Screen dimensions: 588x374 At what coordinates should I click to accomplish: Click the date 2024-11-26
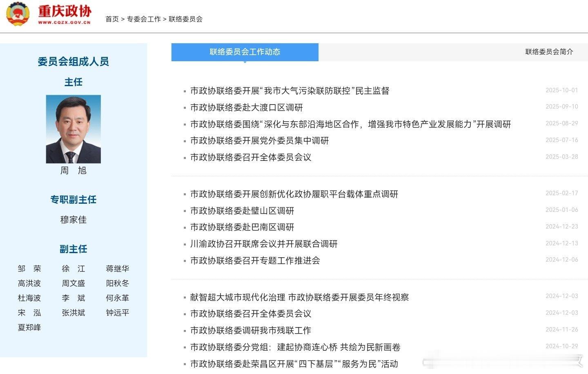point(562,329)
